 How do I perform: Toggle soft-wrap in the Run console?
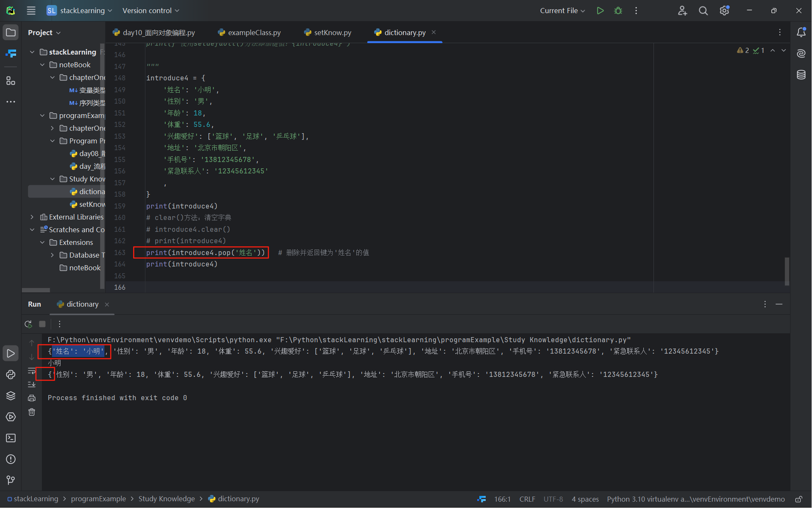[x=32, y=371]
